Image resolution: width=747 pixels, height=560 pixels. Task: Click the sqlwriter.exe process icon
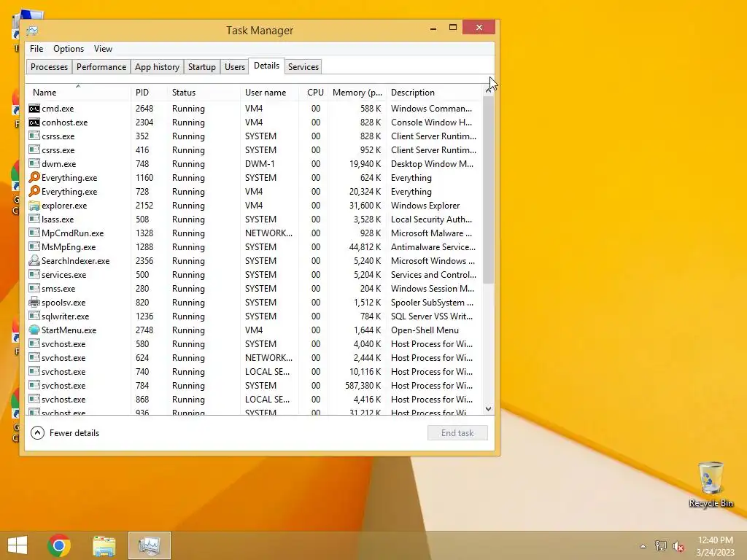34,316
